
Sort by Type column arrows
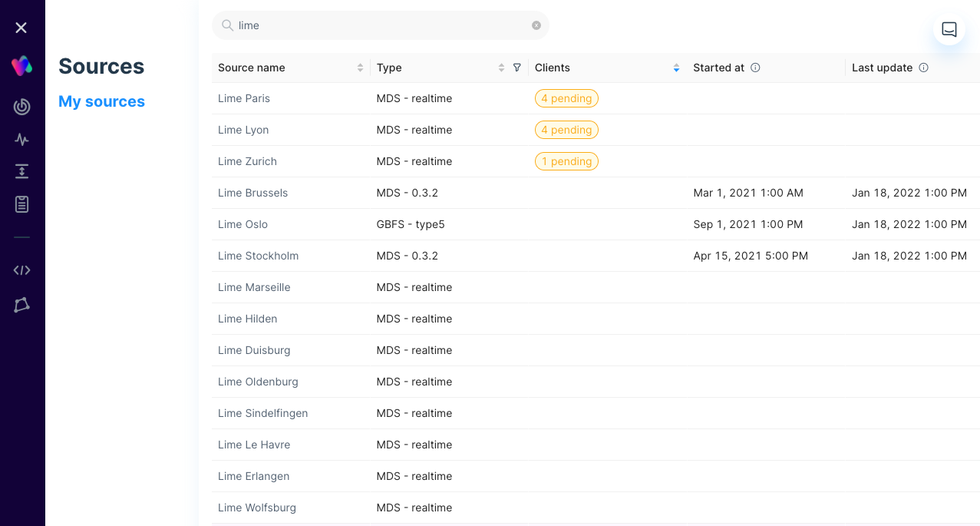click(501, 68)
